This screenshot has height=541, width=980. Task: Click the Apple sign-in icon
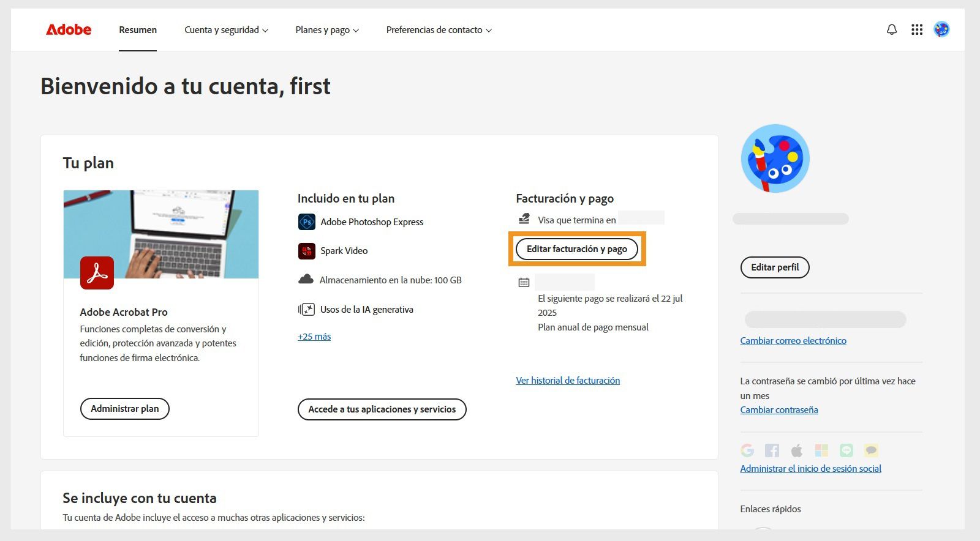click(x=797, y=450)
